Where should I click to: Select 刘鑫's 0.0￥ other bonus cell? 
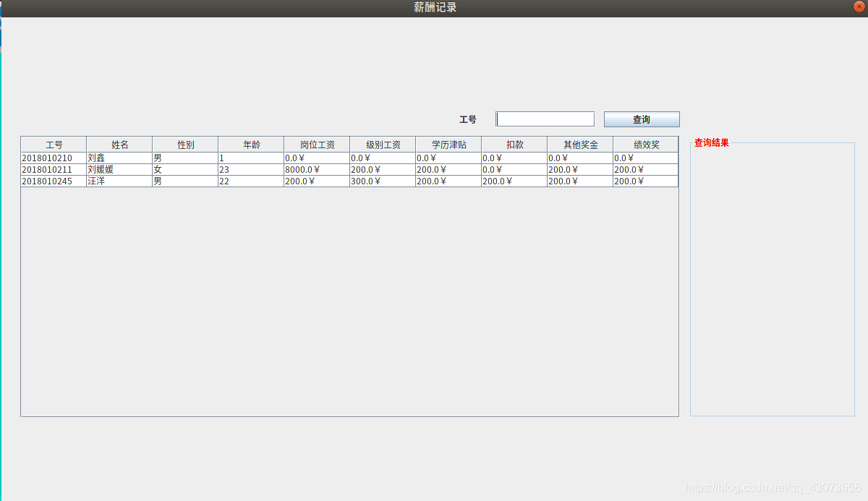(x=580, y=158)
